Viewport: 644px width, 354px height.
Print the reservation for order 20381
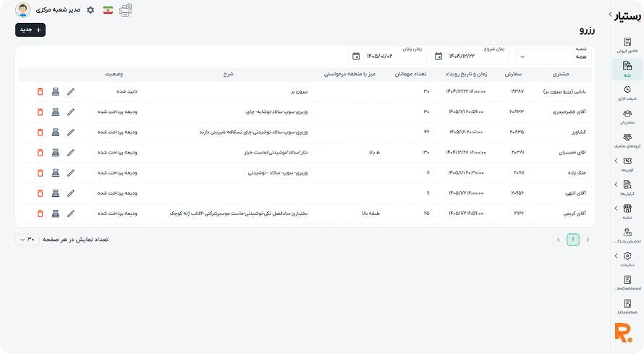coord(56,152)
